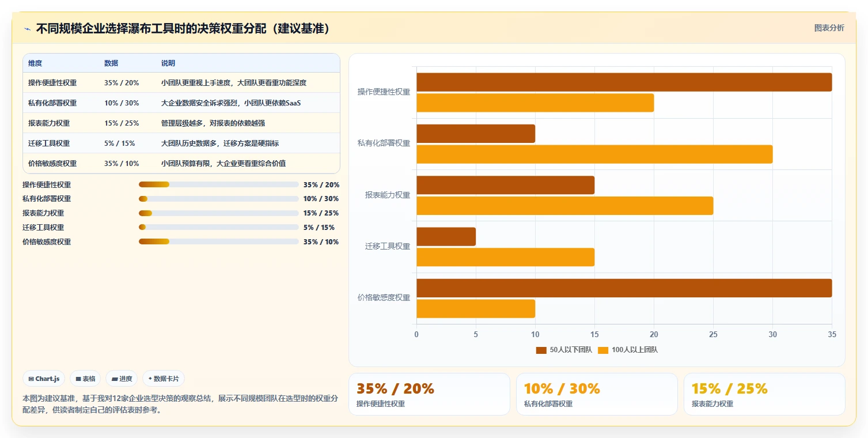Select the 进度 tag chip
The width and height of the screenshot is (868, 438).
point(122,379)
